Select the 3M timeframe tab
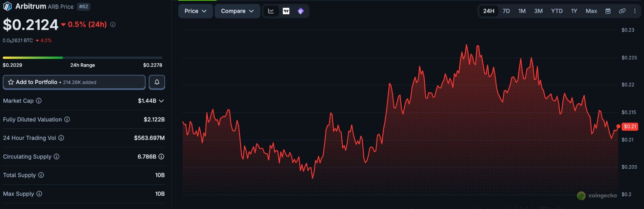The image size is (644, 209). tap(538, 11)
